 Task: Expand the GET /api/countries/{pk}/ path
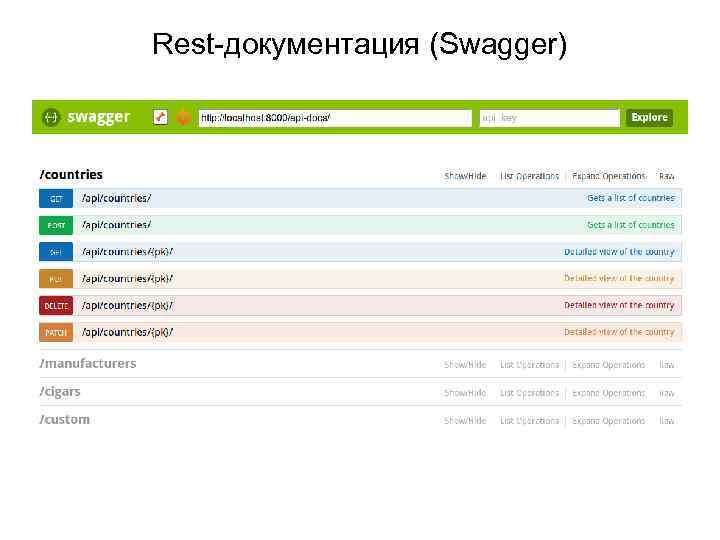point(127,252)
